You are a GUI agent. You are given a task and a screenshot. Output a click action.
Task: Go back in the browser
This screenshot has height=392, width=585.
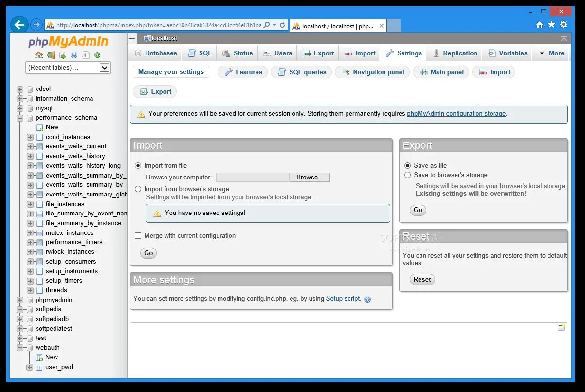click(19, 24)
